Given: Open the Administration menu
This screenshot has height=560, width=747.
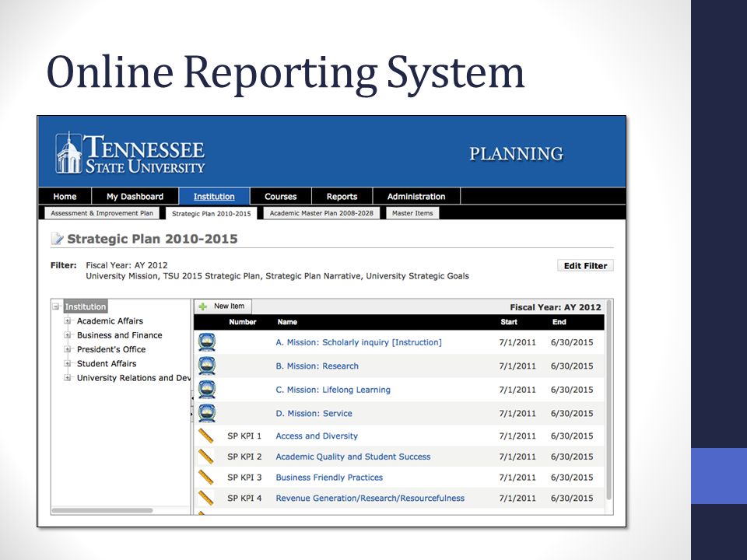Looking at the screenshot, I should point(416,196).
